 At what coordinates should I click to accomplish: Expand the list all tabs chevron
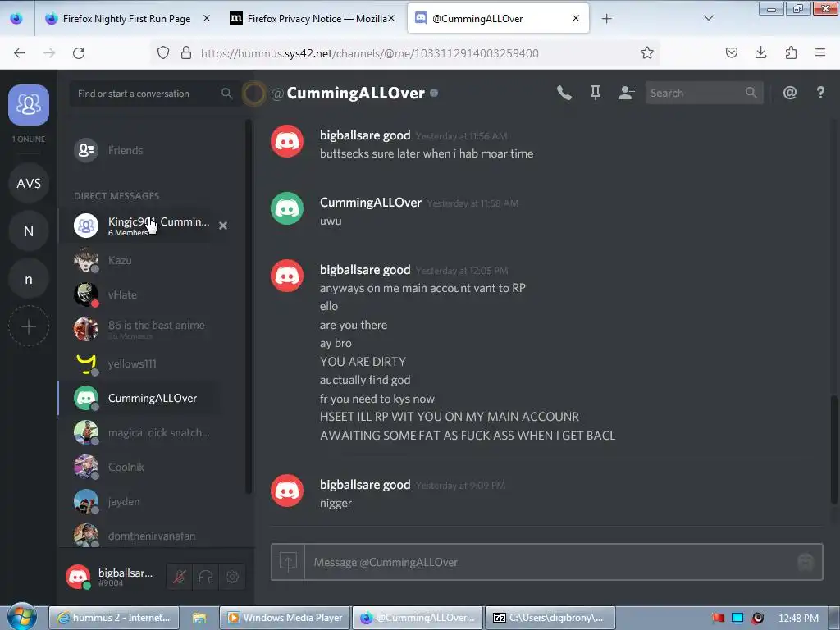[708, 18]
